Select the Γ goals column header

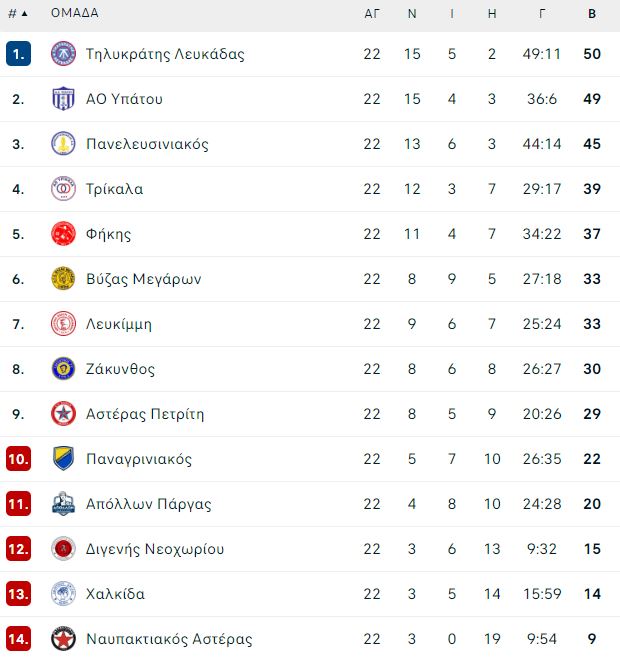542,13
